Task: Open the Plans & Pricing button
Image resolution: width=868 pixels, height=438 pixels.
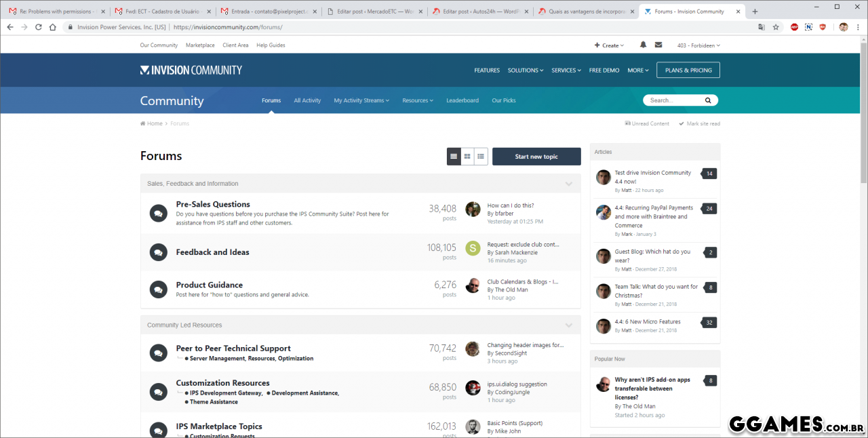Action: (688, 70)
